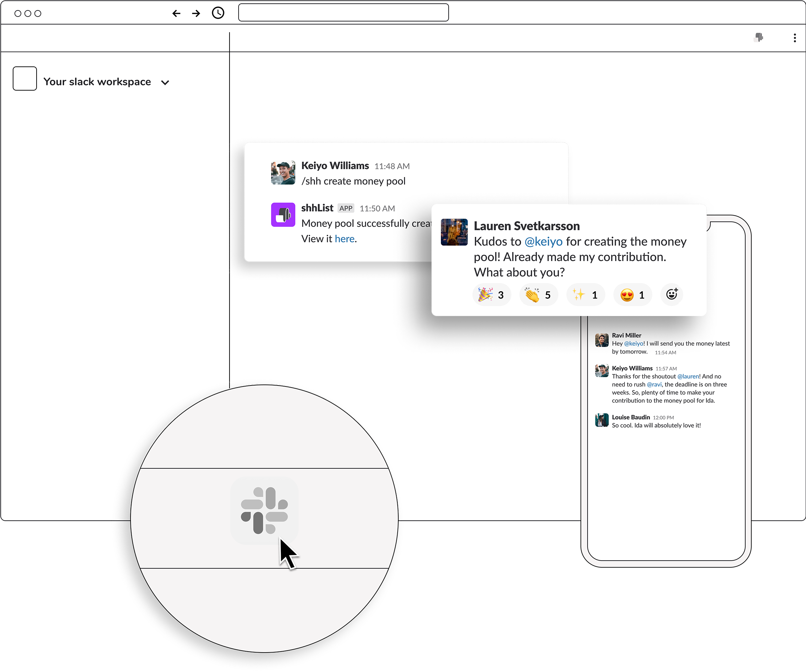The height and width of the screenshot is (672, 806).
Task: Click the 11:54 AM timestamp
Action: pos(665,352)
